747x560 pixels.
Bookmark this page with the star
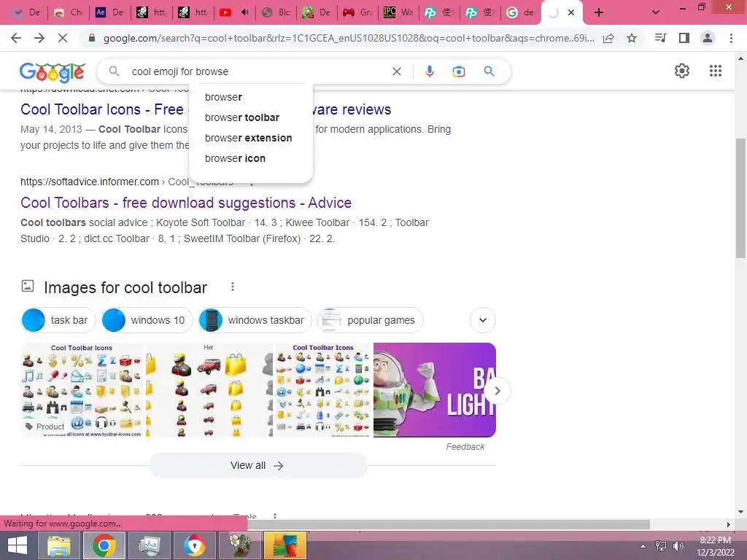[x=632, y=38]
